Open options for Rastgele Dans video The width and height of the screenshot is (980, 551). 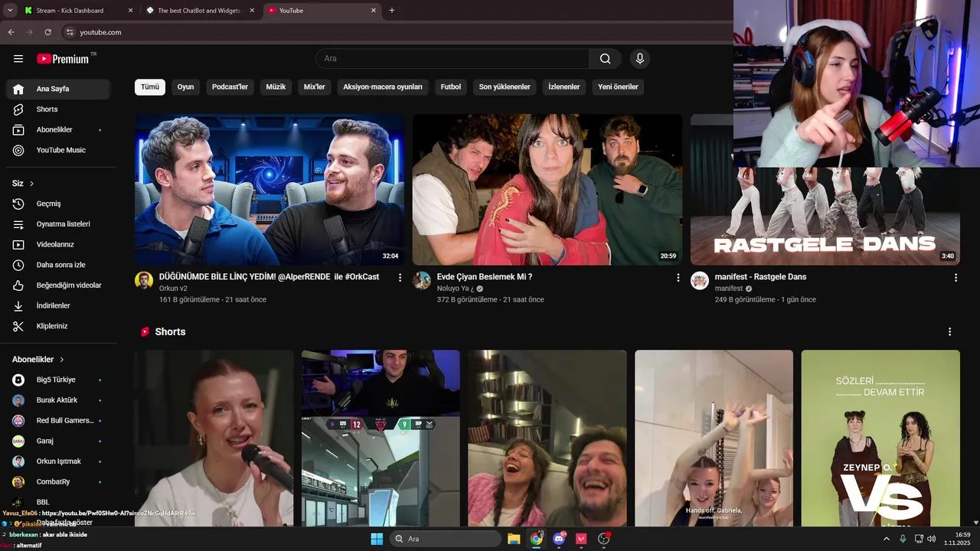click(955, 278)
